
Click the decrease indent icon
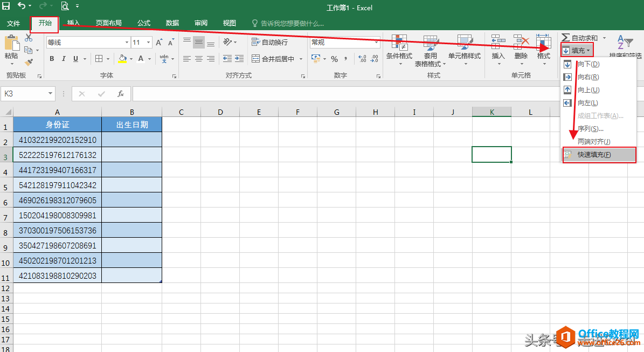point(227,59)
